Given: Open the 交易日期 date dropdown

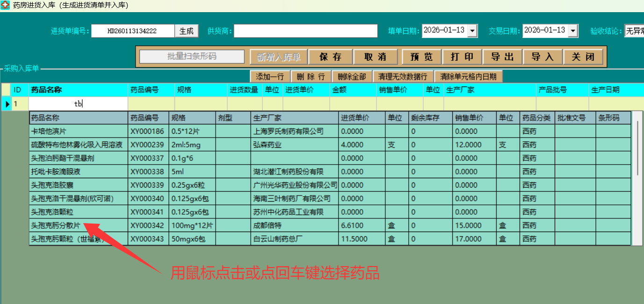Looking at the screenshot, I should click(x=573, y=31).
